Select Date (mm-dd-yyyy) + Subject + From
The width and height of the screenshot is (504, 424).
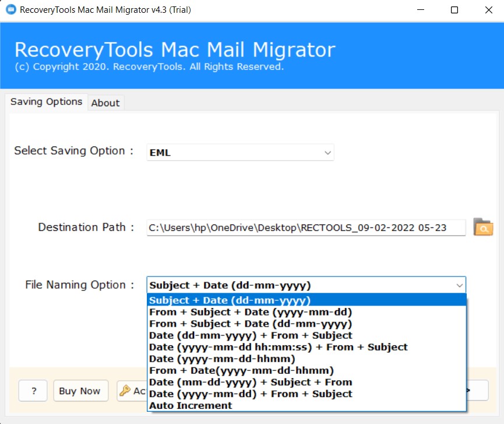pos(306,382)
